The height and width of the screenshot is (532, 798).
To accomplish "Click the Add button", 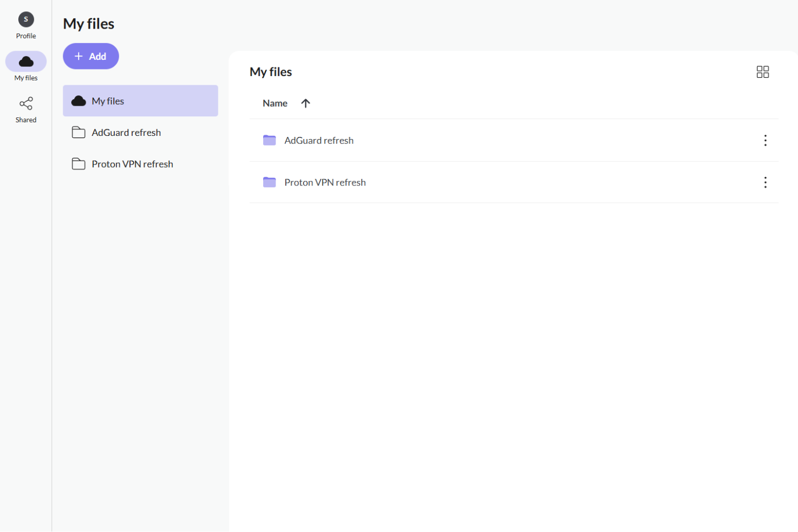I will (91, 56).
